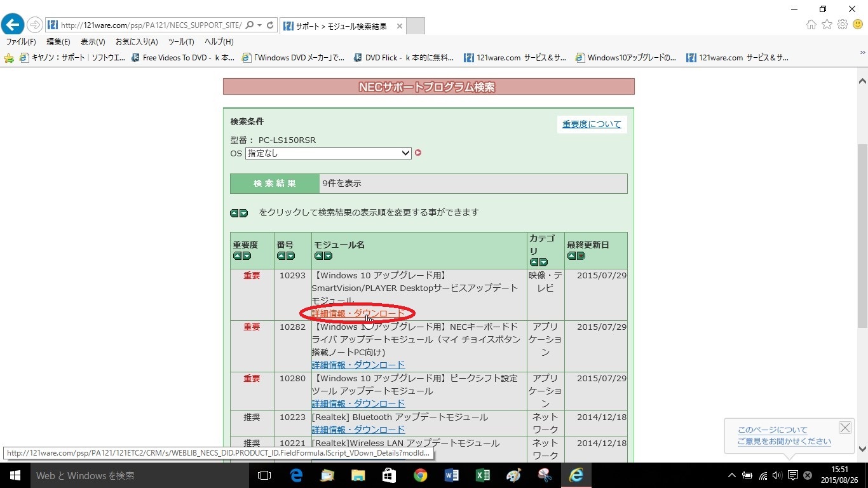Open the 重要度について link
The image size is (868, 488).
tap(592, 124)
